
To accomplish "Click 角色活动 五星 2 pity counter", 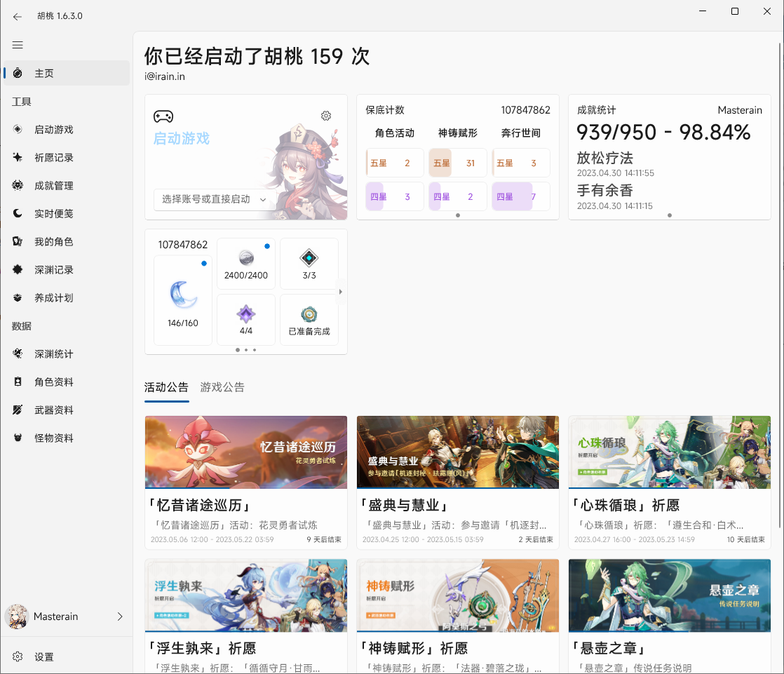I will (395, 163).
